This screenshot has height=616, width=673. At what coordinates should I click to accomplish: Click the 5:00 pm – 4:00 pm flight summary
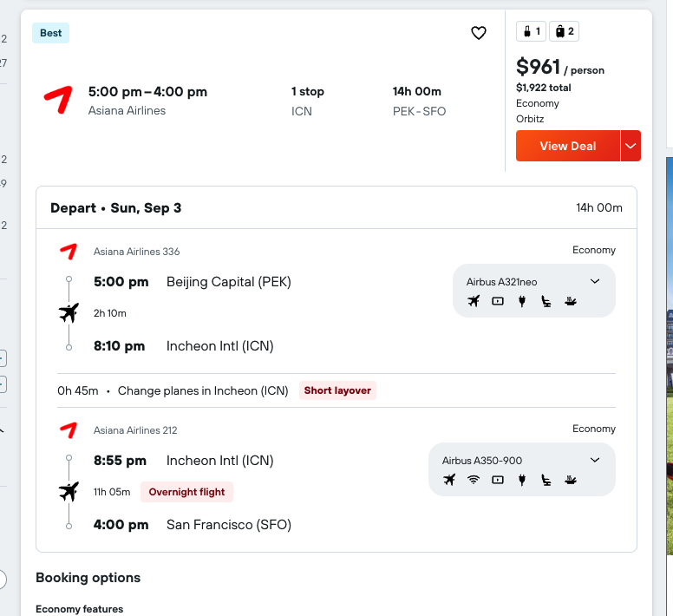point(147,91)
